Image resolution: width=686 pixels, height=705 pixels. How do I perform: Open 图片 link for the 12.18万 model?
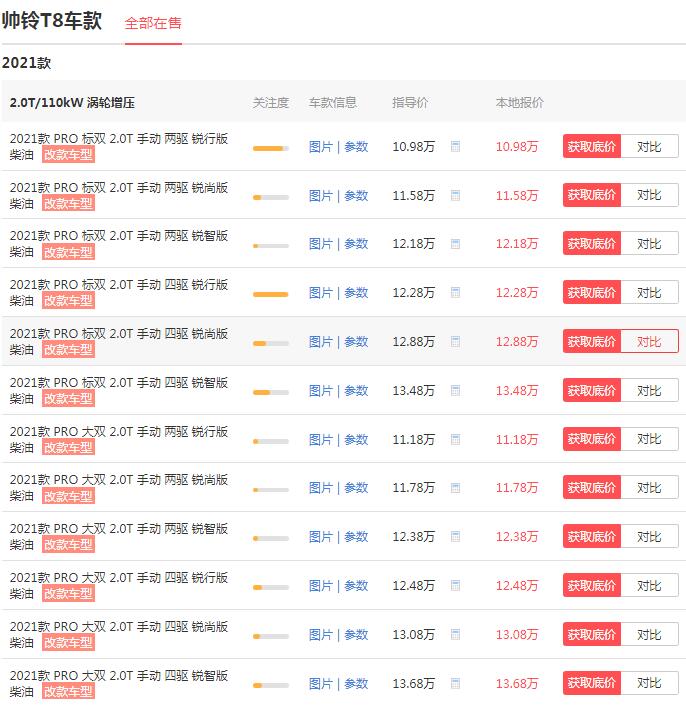point(320,244)
